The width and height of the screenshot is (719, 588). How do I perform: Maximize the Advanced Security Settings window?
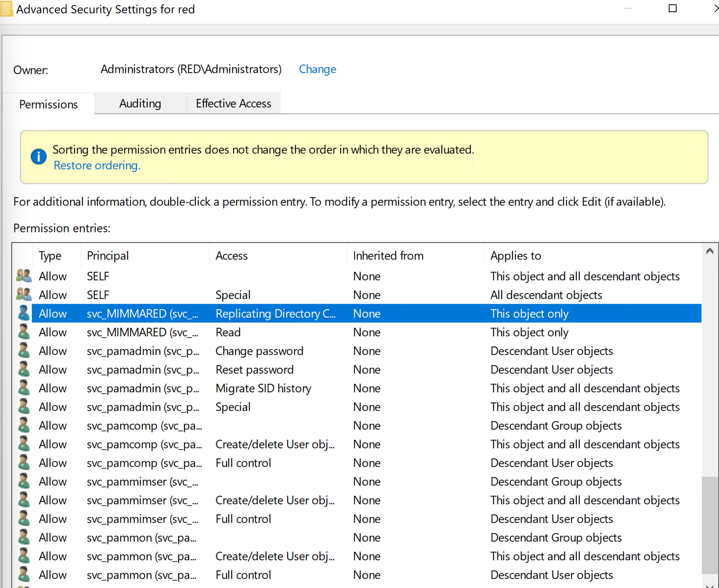click(672, 9)
